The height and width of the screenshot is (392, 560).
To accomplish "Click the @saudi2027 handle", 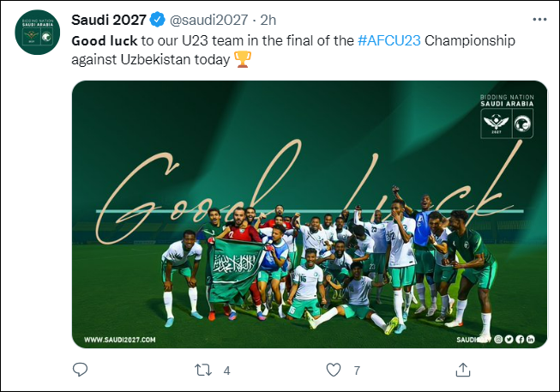I will pyautogui.click(x=208, y=20).
